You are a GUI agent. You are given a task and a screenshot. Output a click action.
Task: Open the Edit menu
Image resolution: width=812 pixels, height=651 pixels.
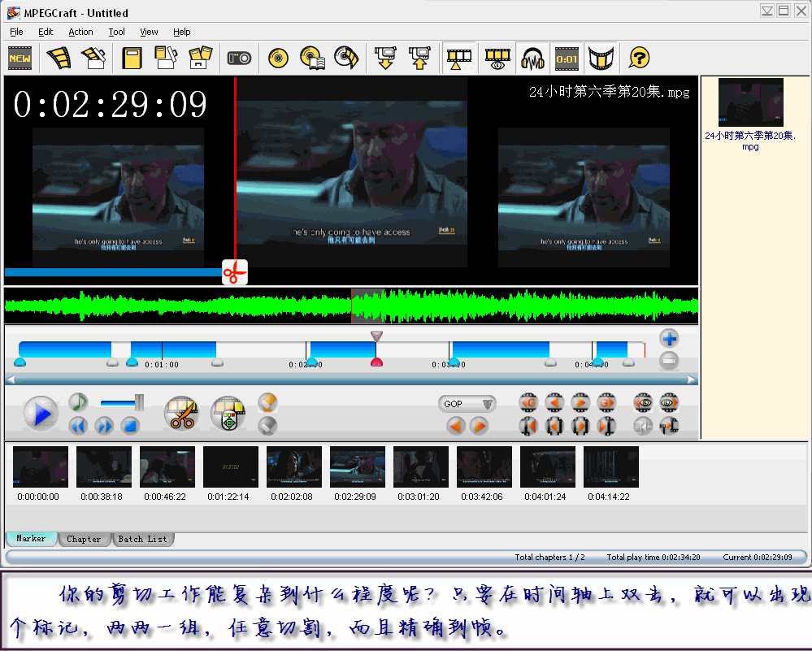coord(46,32)
